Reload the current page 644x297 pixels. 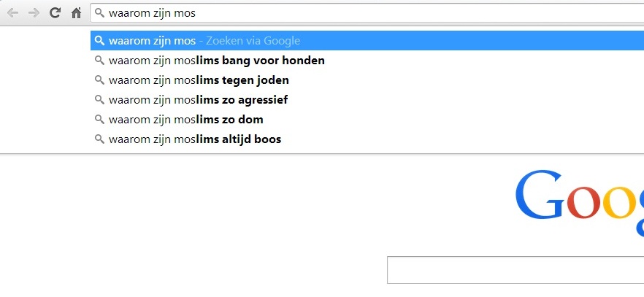coord(55,13)
